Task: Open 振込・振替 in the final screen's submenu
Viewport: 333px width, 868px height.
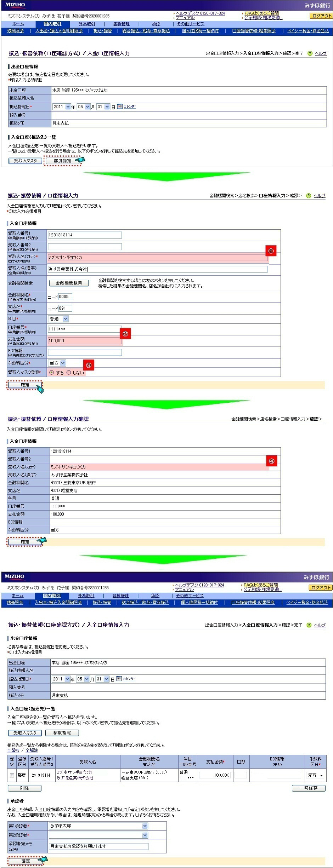Action: click(x=102, y=603)
